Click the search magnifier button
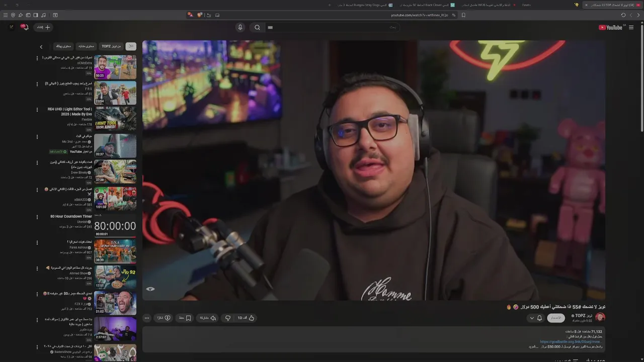644x362 pixels. (257, 27)
